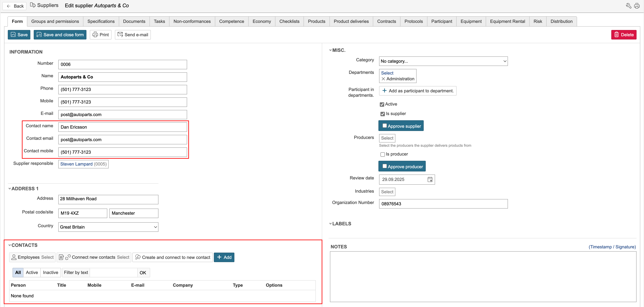Click plus icon to add participant to department

click(x=385, y=91)
